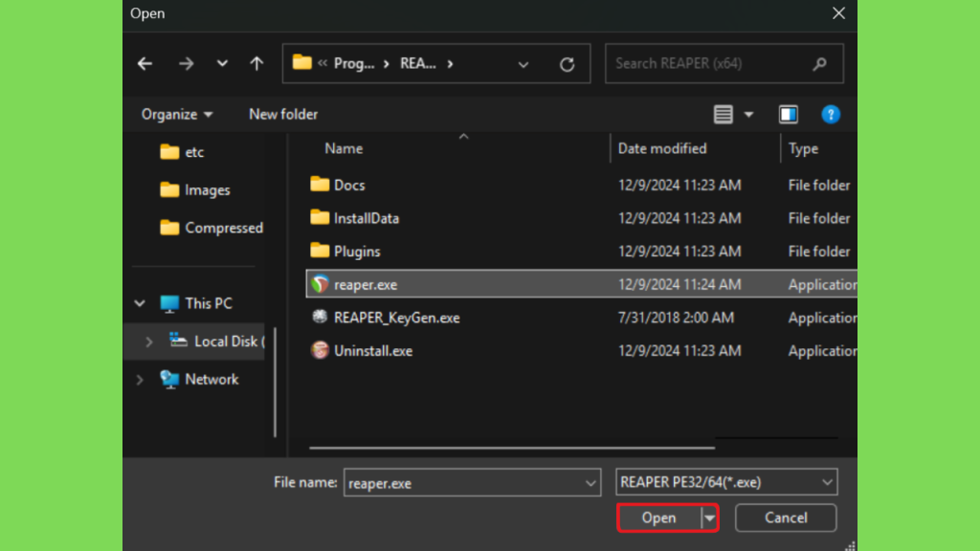Expand the chevron after REA... breadcrumb
Viewport: 980px width, 551px height.
pyautogui.click(x=450, y=64)
